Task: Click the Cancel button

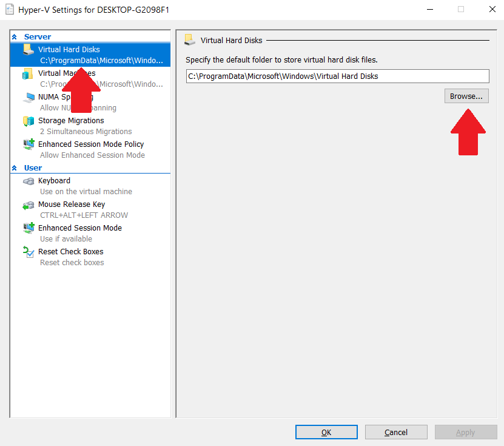Action: 396,432
